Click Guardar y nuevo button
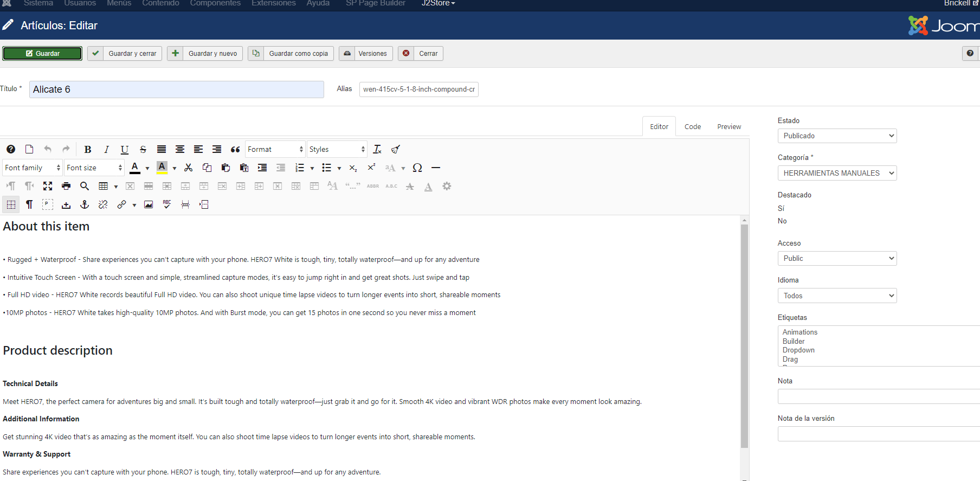Image resolution: width=980 pixels, height=481 pixels. [x=205, y=53]
